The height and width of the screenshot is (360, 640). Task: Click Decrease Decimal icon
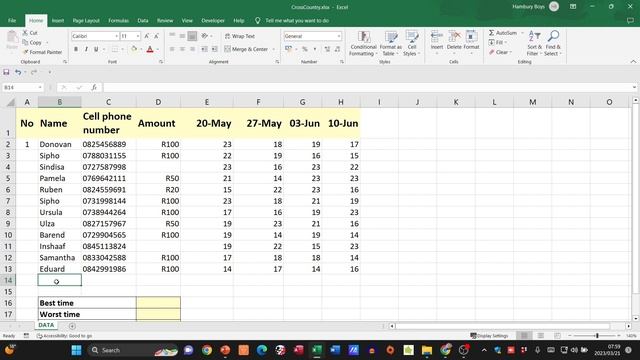tap(338, 49)
